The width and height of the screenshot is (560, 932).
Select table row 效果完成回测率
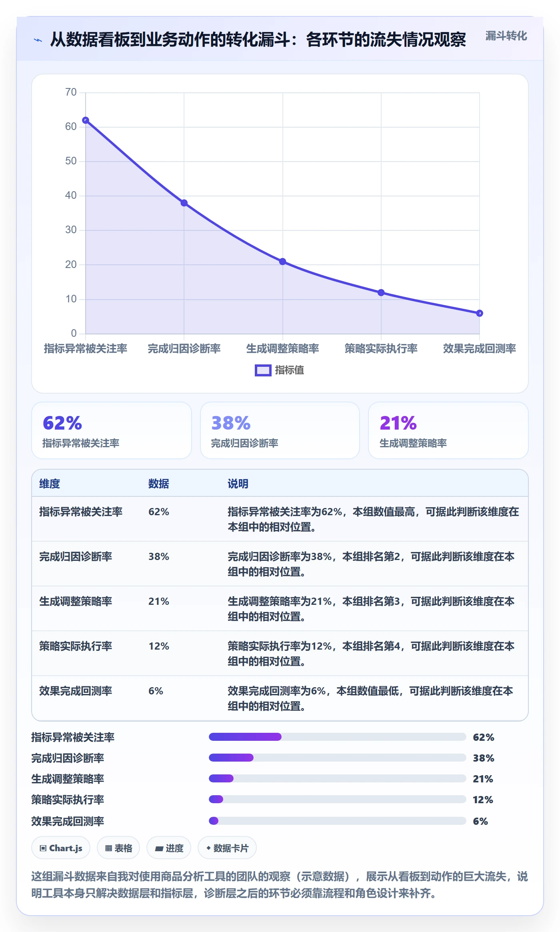point(280,698)
